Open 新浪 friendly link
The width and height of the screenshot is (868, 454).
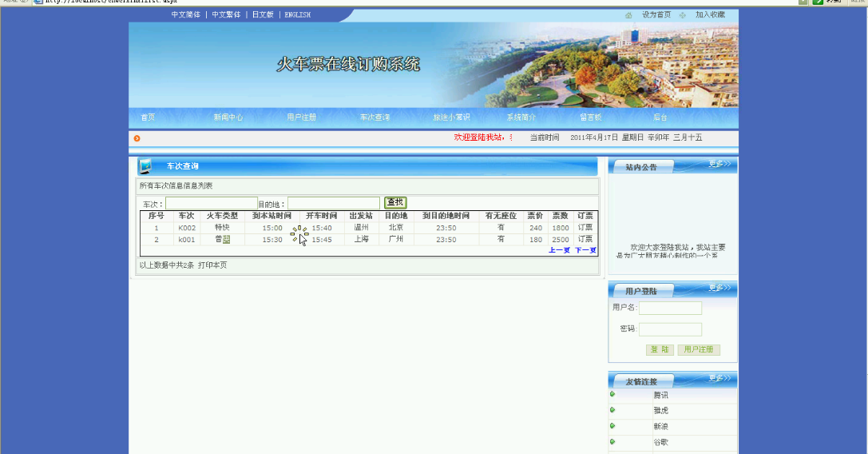[x=661, y=426]
